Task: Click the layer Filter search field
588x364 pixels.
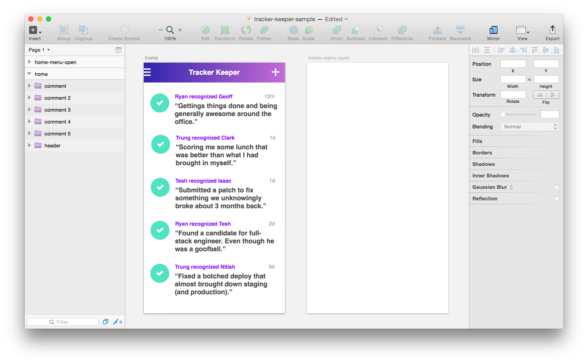Action: [63, 322]
